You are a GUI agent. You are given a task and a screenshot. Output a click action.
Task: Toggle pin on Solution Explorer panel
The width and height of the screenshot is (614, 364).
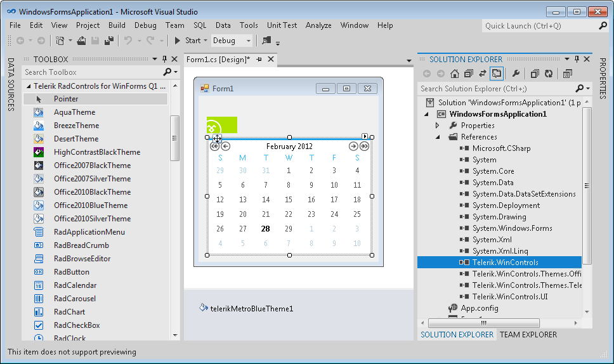(577, 59)
